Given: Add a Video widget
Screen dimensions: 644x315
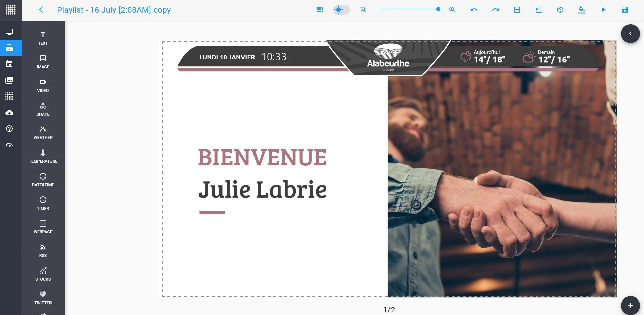Looking at the screenshot, I should (x=43, y=86).
